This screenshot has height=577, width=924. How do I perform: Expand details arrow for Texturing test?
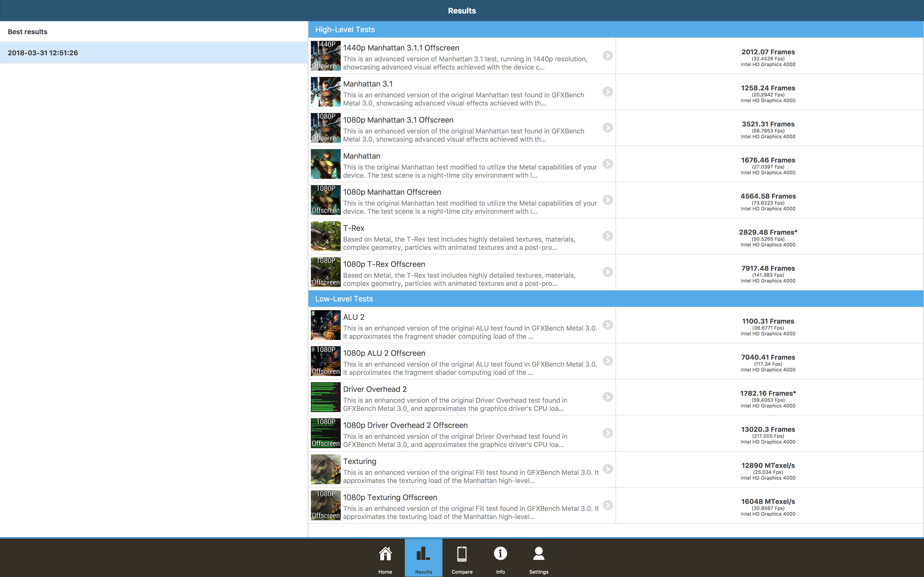pos(608,469)
